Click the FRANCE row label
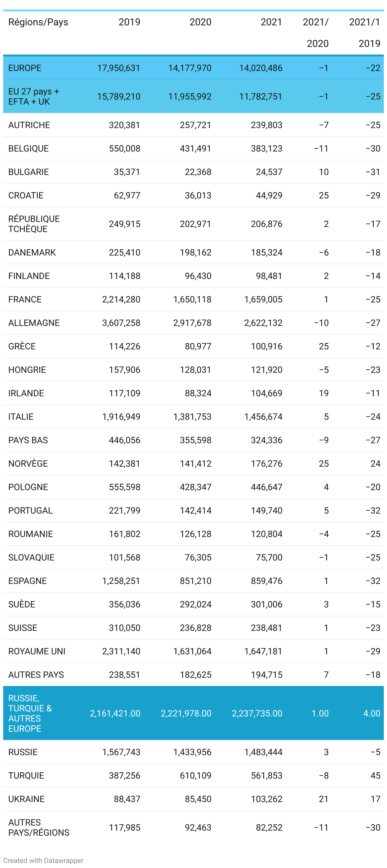Viewport: 387px width, 868px height. (25, 300)
